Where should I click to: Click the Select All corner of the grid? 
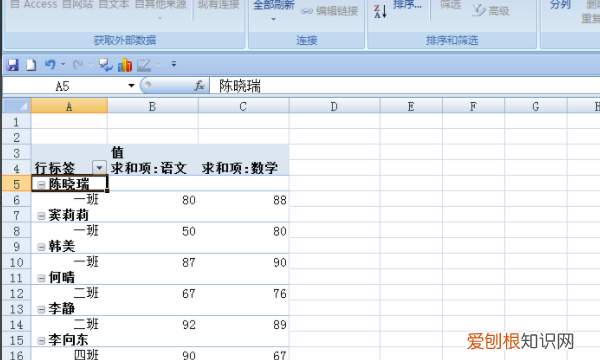coord(17,106)
